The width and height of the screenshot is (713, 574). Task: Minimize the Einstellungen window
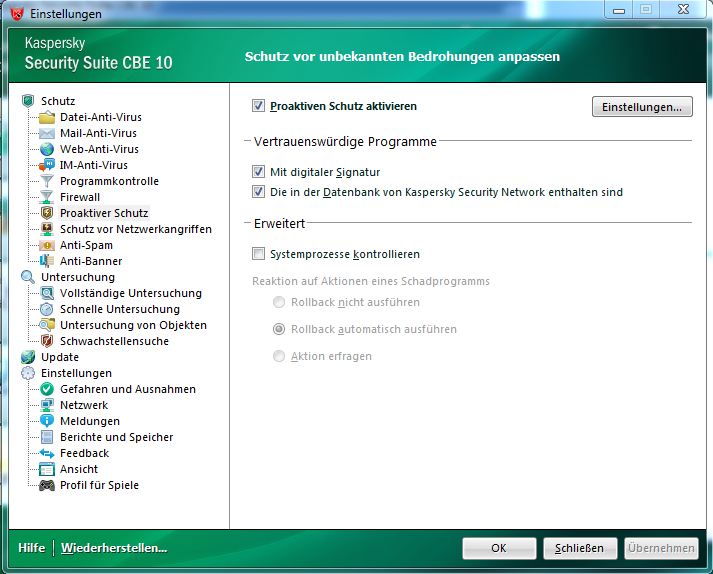point(619,10)
